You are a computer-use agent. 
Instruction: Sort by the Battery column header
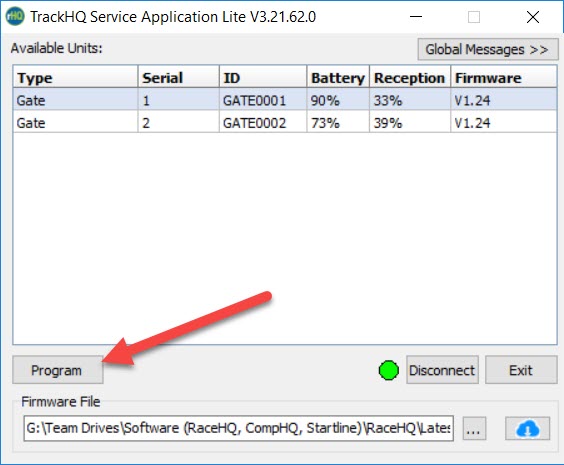coord(338,77)
